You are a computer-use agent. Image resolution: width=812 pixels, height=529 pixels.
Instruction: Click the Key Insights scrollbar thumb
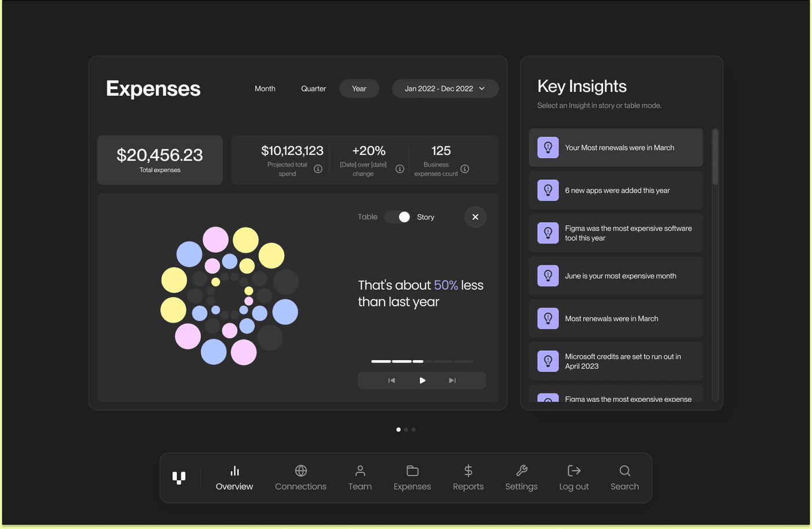pyautogui.click(x=715, y=157)
